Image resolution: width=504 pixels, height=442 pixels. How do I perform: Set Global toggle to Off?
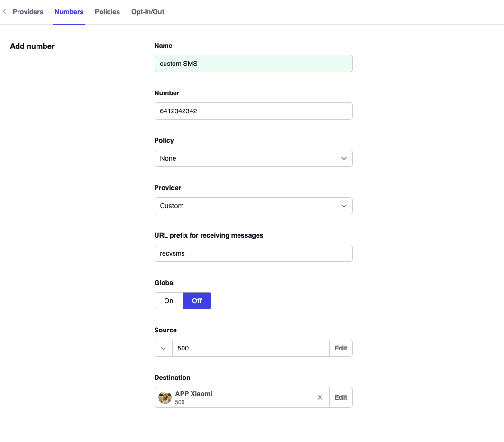197,301
